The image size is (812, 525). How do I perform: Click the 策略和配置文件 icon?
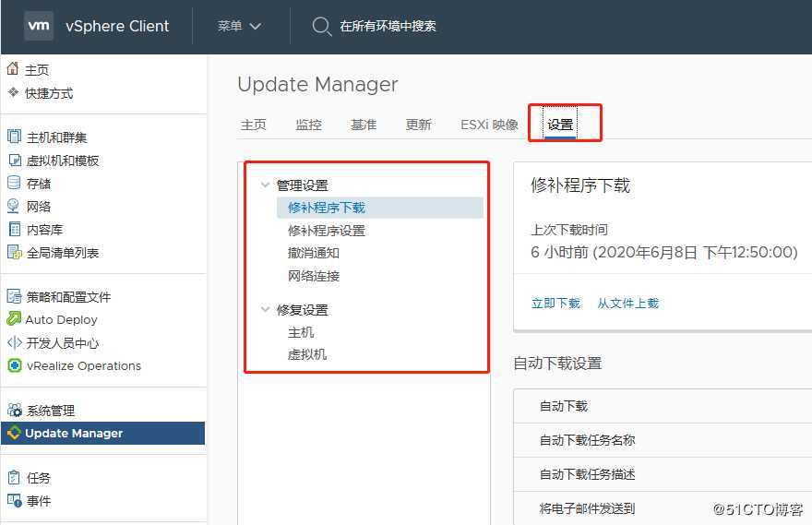click(x=14, y=296)
